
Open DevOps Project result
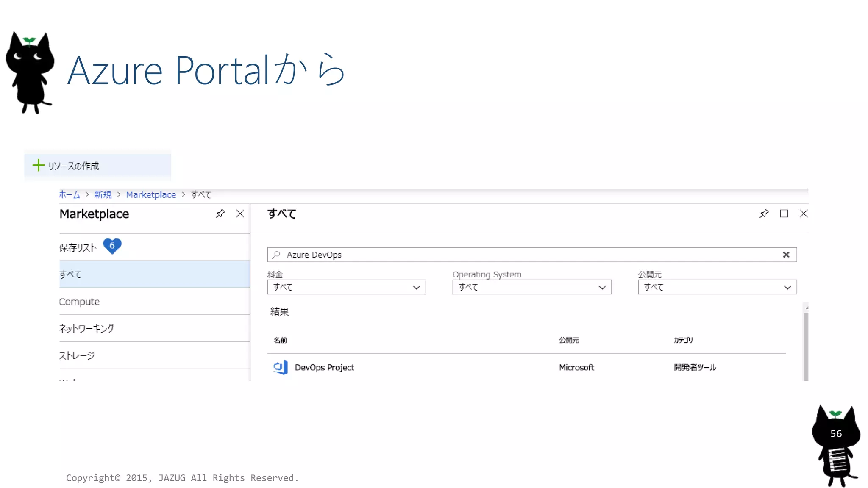coord(324,367)
